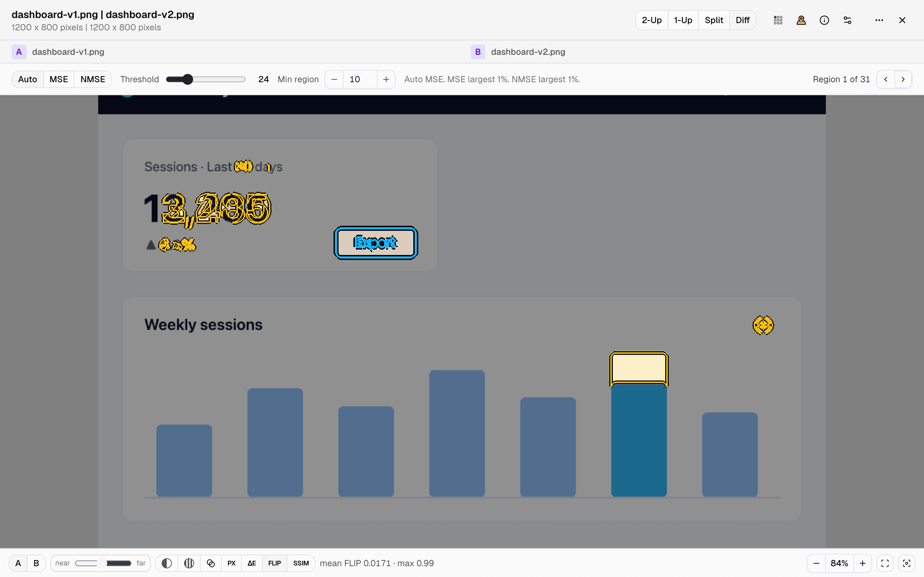Select the striped circle overlay icon
The image size is (924, 577).
[x=189, y=563]
